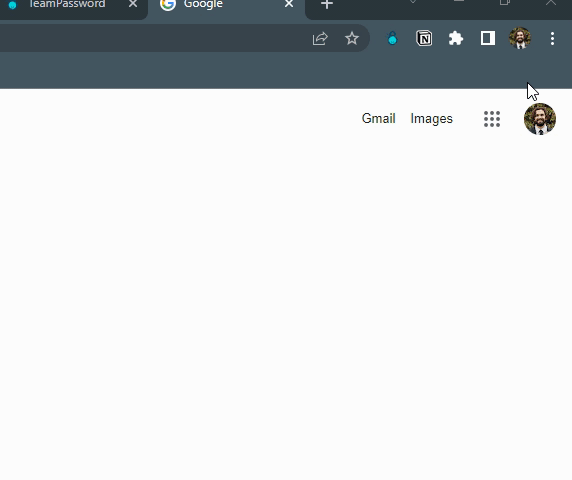
Task: Go to Google Images
Action: pyautogui.click(x=431, y=119)
